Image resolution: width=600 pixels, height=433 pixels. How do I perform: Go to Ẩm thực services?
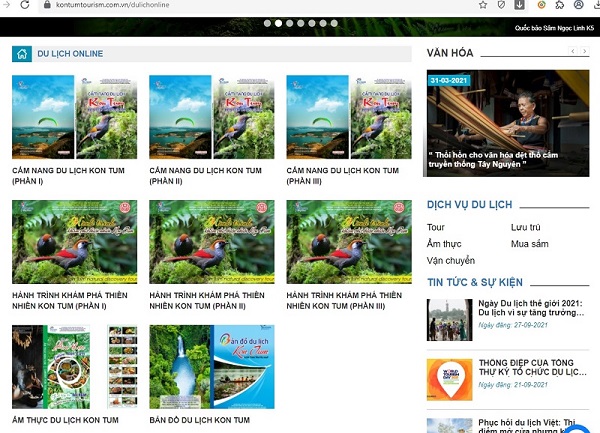(443, 244)
